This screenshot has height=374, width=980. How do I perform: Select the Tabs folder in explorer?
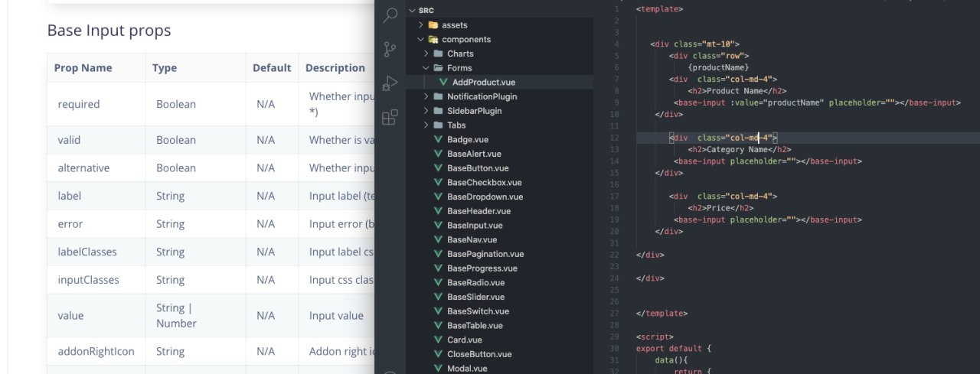(456, 125)
